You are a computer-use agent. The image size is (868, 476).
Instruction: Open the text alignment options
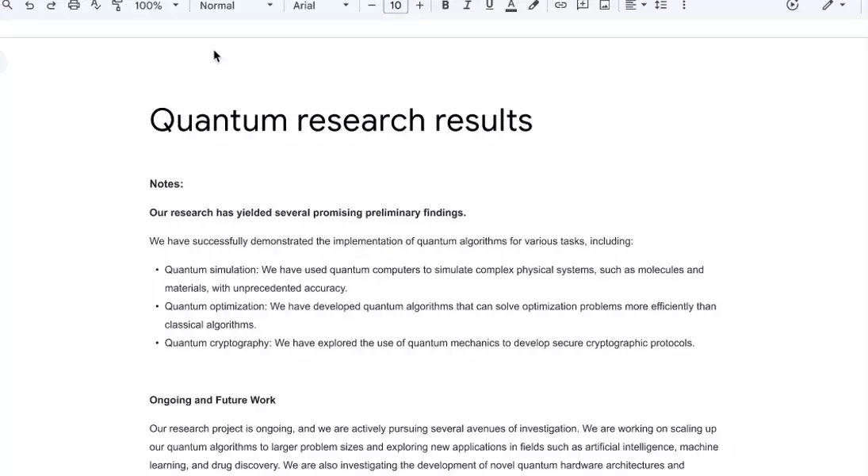point(633,6)
